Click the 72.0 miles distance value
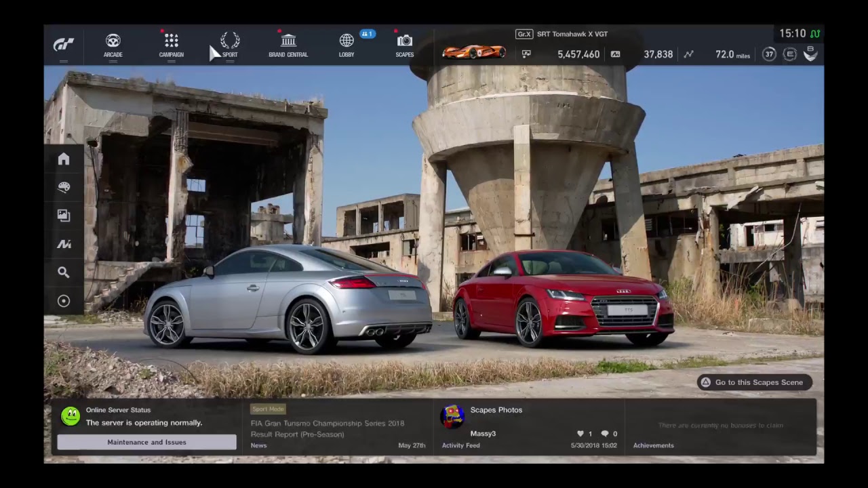The image size is (868, 488). pos(733,54)
